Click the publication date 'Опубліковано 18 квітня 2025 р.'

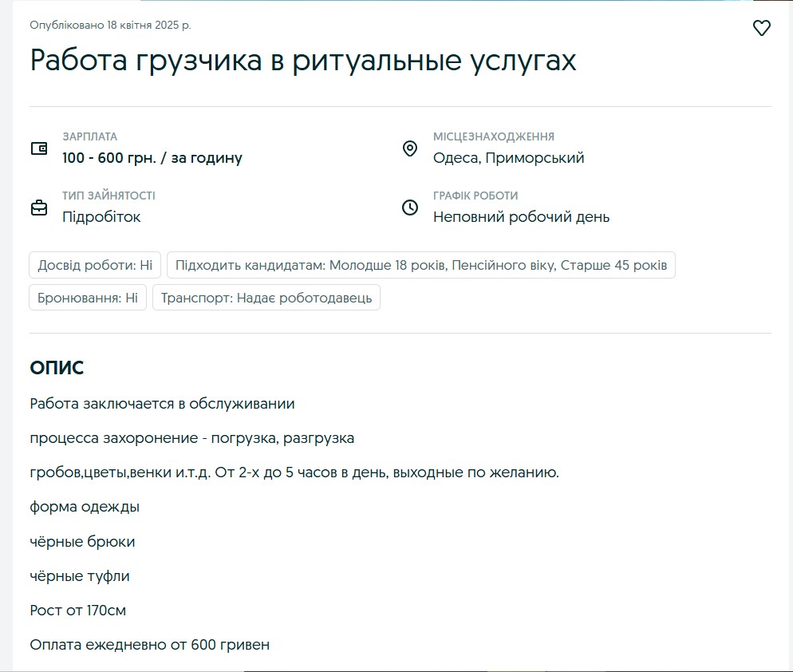click(x=110, y=26)
